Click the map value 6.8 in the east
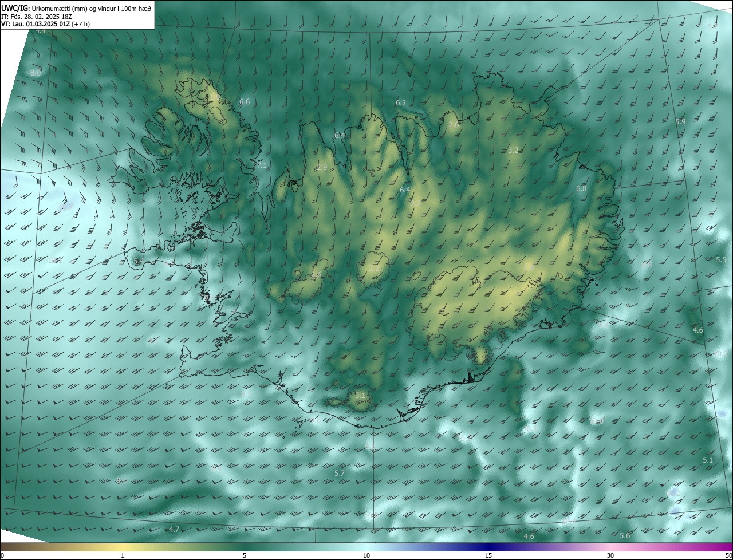 coord(581,188)
